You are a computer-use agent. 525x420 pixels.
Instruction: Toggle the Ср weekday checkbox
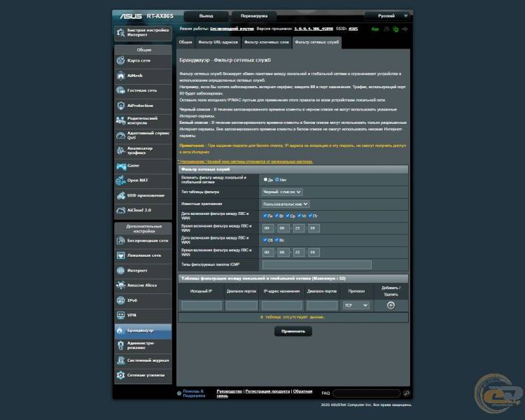click(288, 216)
